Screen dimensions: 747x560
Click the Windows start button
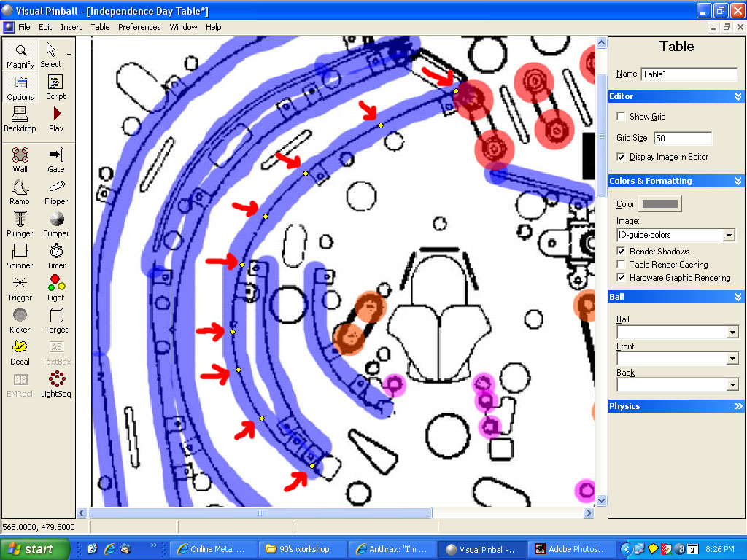[x=35, y=549]
